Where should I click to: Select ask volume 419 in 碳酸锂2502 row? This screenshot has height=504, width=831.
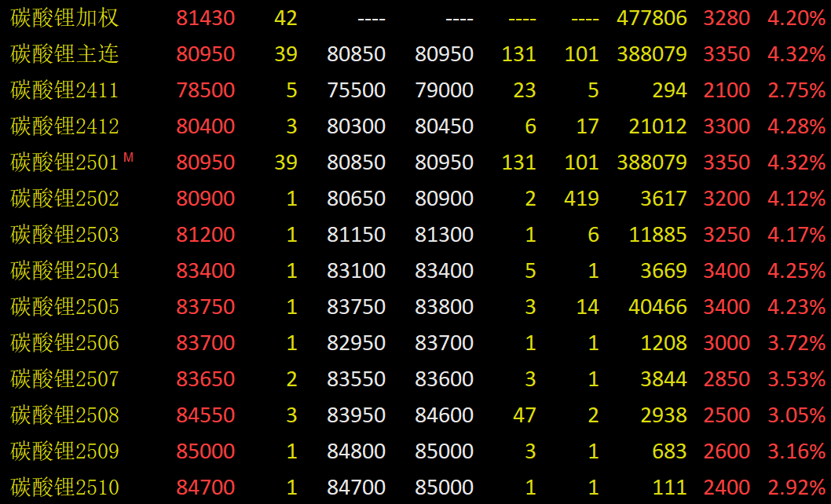pos(581,199)
